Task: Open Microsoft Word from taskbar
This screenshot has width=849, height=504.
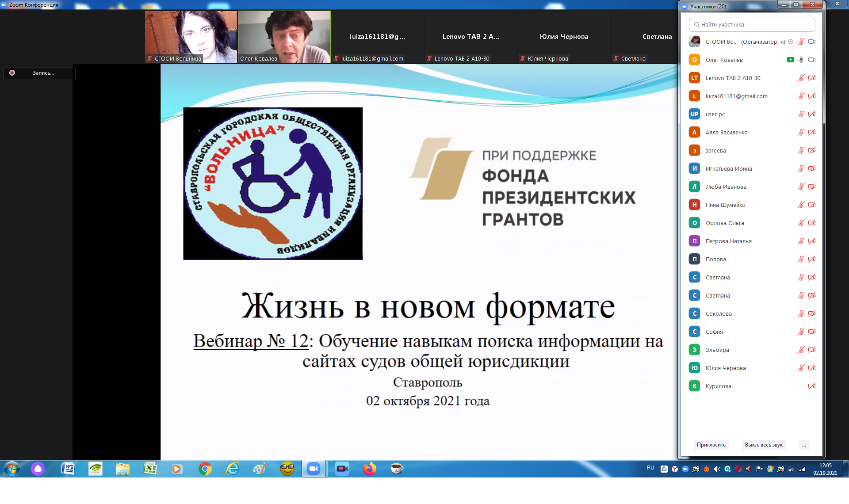Action: 68,469
